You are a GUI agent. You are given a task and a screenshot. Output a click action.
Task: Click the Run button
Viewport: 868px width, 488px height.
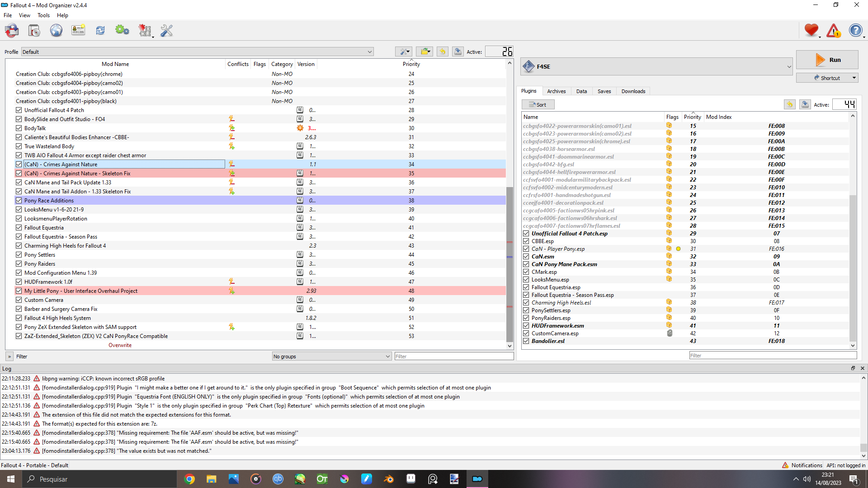[827, 60]
